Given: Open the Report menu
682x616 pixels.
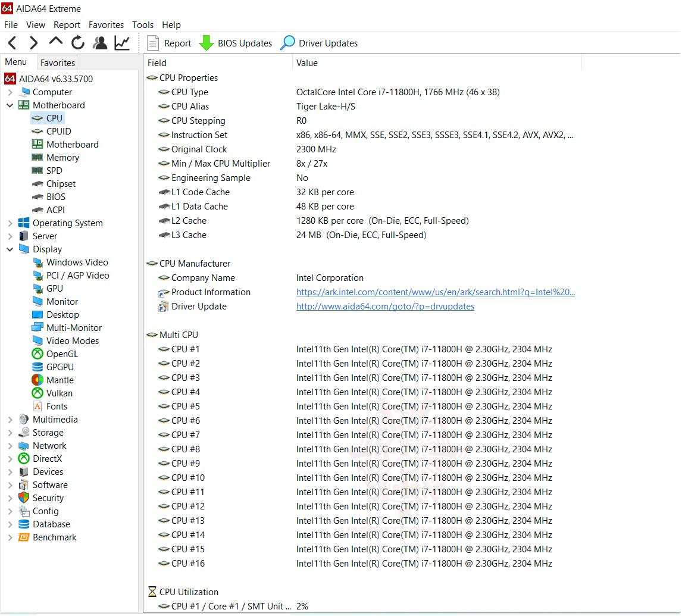Looking at the screenshot, I should [67, 25].
